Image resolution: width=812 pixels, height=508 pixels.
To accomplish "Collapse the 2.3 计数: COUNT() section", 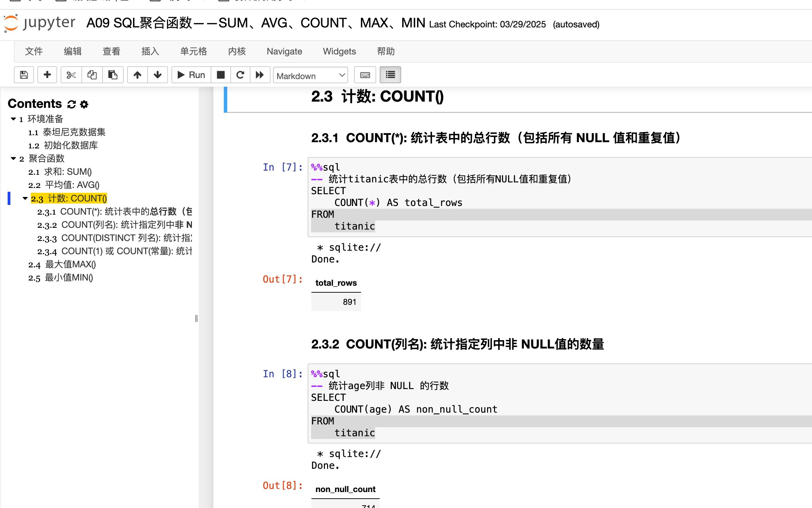I will (25, 198).
